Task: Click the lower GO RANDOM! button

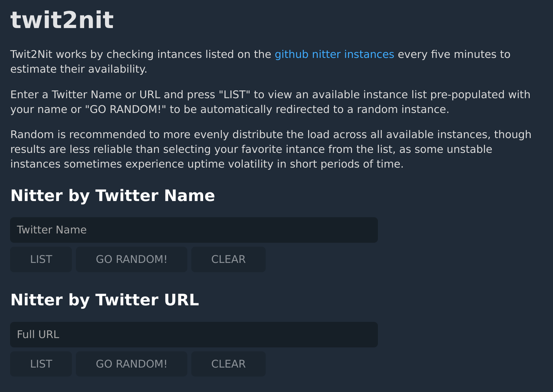Action: click(x=131, y=364)
